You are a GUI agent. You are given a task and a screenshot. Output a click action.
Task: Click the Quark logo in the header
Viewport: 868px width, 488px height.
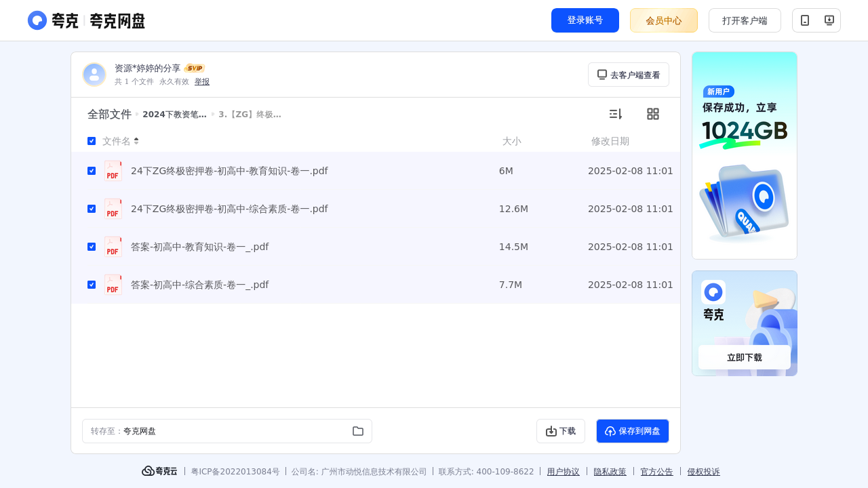pyautogui.click(x=53, y=20)
